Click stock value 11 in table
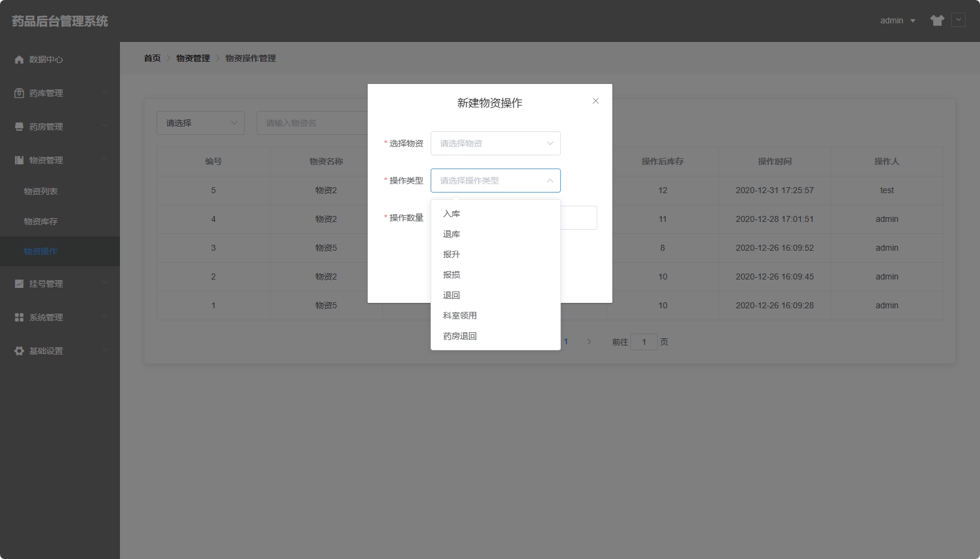The image size is (980, 559). click(663, 219)
